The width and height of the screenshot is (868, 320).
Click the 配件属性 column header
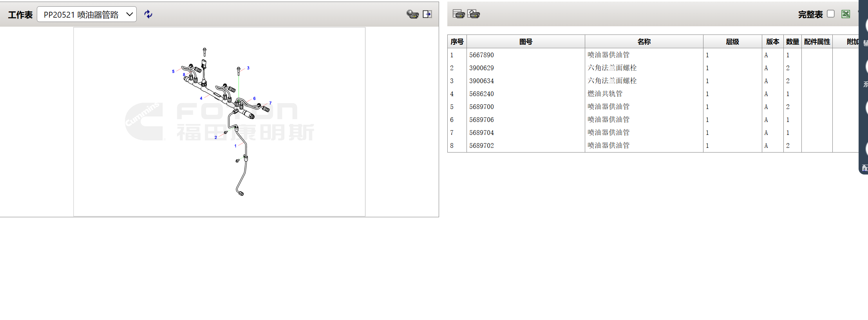coord(817,42)
